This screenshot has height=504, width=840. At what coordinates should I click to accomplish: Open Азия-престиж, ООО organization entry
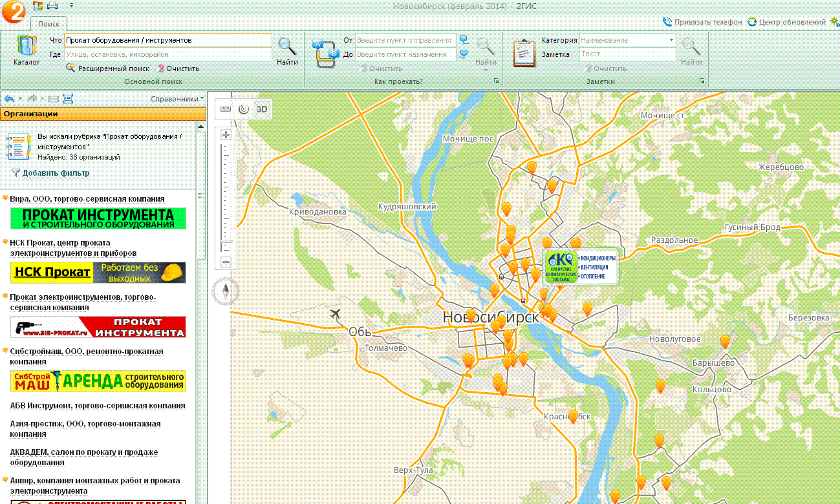(x=85, y=429)
